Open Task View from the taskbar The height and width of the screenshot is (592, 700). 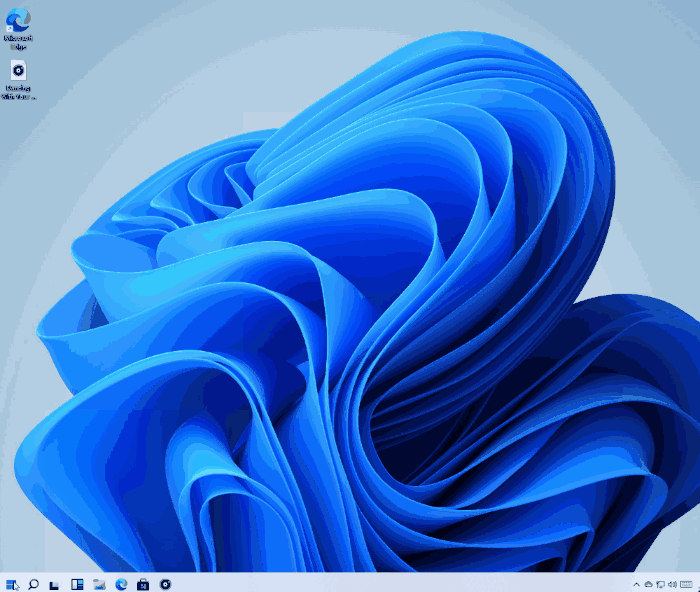(55, 584)
